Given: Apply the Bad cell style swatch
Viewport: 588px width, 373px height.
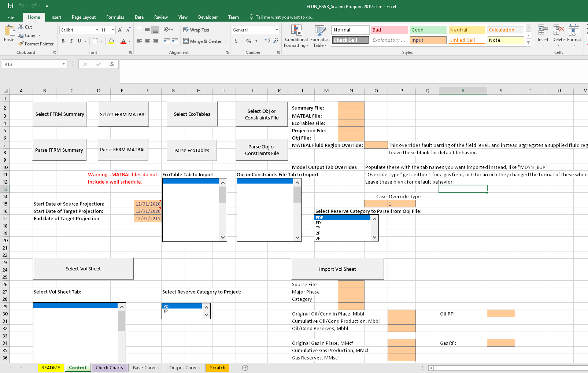Looking at the screenshot, I should point(389,30).
